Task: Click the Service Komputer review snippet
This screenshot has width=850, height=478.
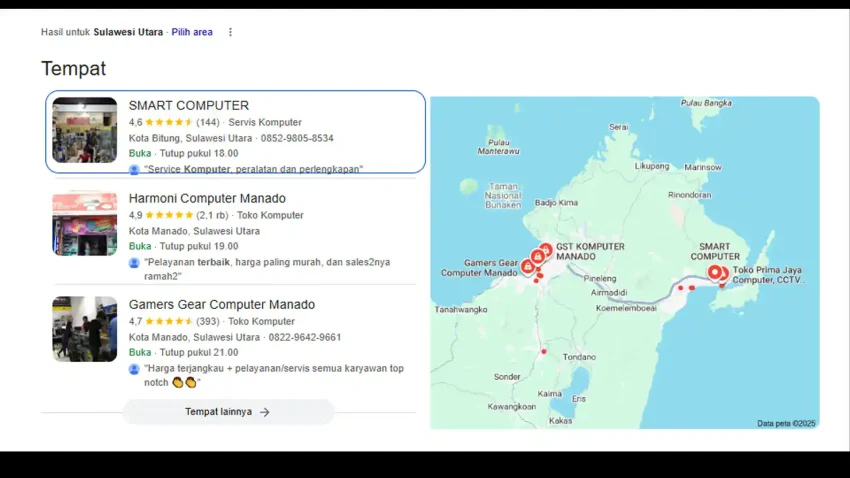Action: coord(253,169)
